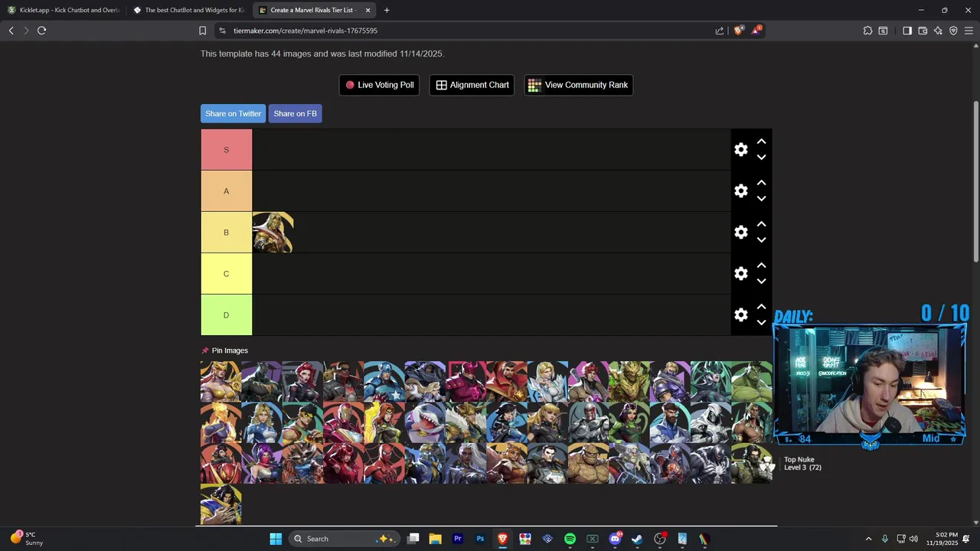This screenshot has width=980, height=551.
Task: Open Spotify from taskbar
Action: pyautogui.click(x=570, y=539)
